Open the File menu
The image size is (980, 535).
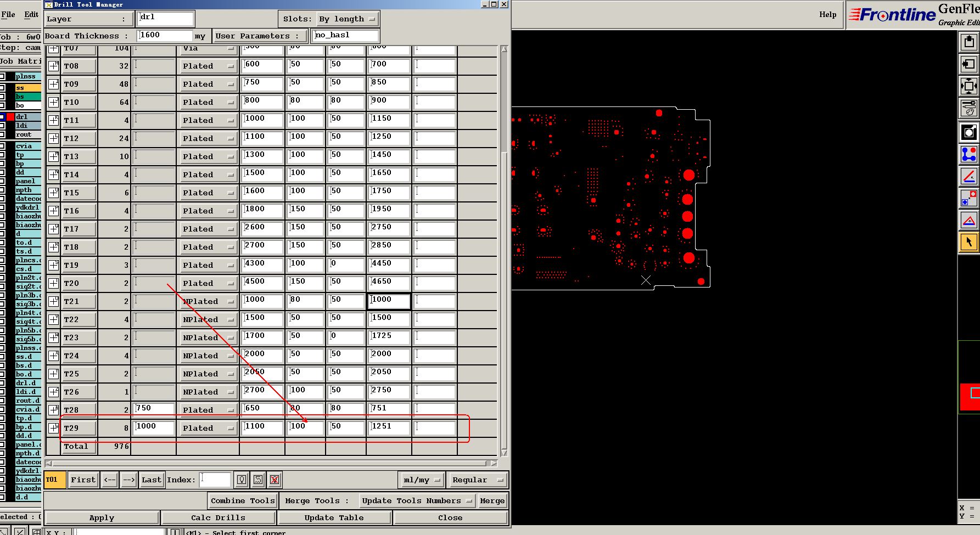coord(8,14)
